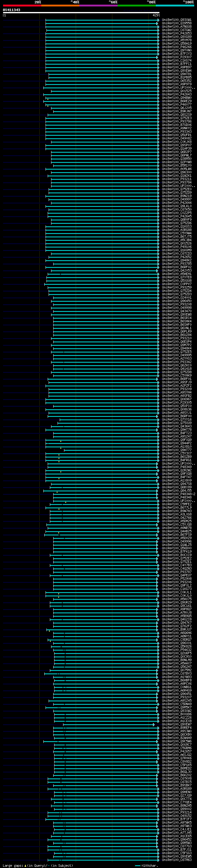Go to the UniRef100_Q01525 hit
197x868 pixels.
click(x=177, y=91)
